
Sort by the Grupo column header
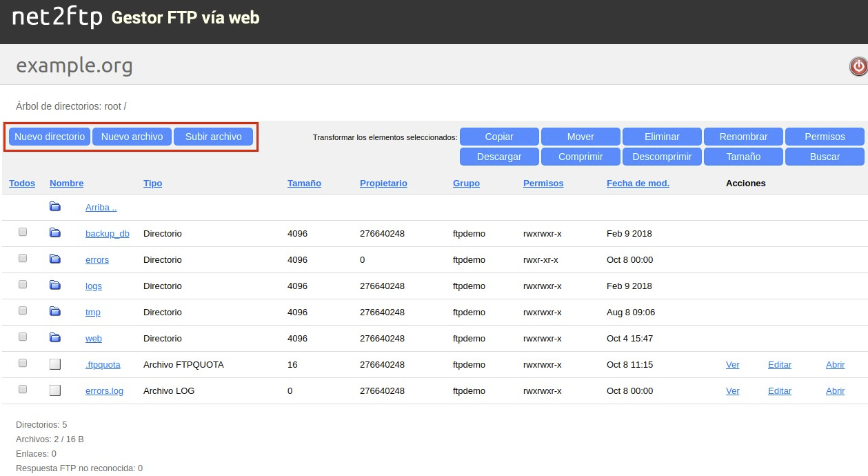[x=466, y=183]
